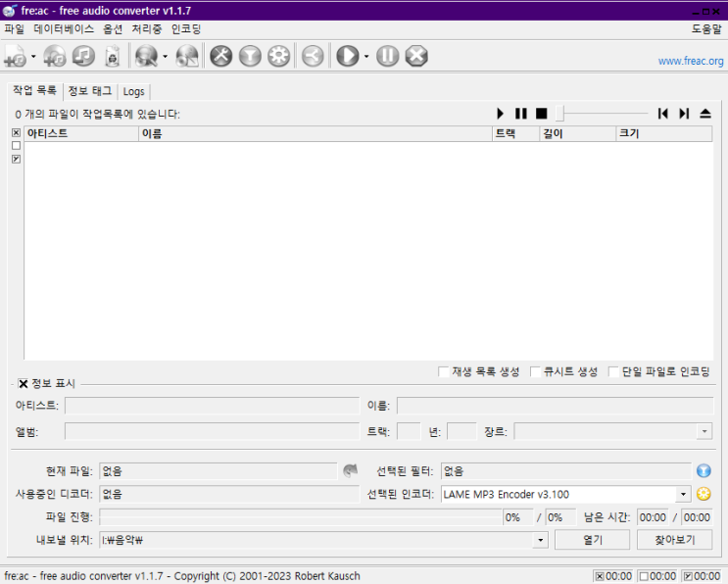Image resolution: width=728 pixels, height=584 pixels.
Task: Expand the start encoding dropdown arrow
Action: click(366, 56)
